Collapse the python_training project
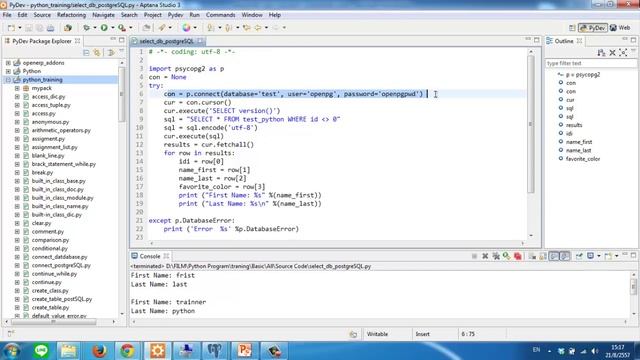 point(8,80)
